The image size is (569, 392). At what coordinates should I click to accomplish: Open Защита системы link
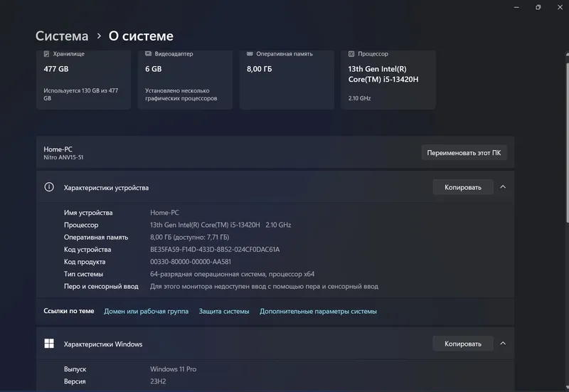pyautogui.click(x=224, y=311)
